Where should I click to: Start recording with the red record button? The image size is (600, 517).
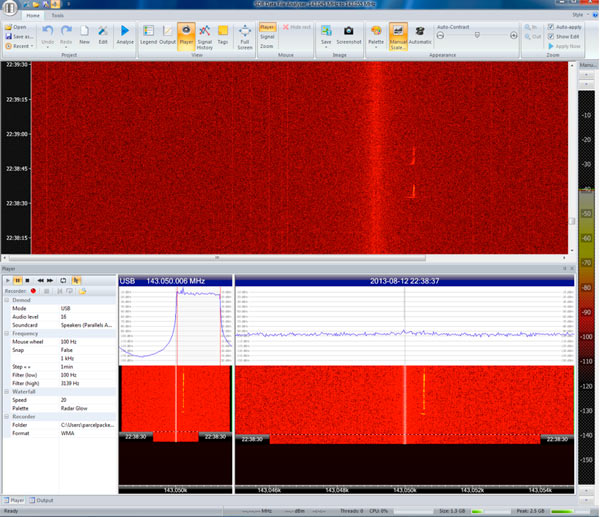(32, 291)
